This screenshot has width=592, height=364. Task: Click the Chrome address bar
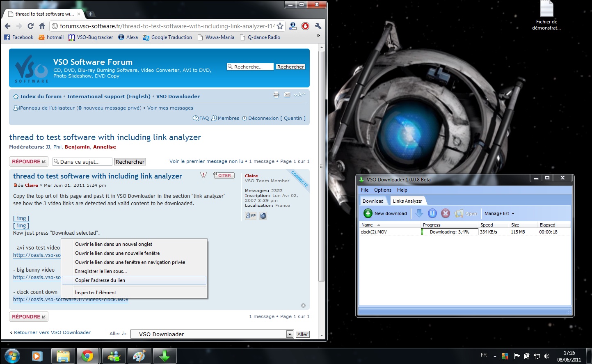coord(167,26)
